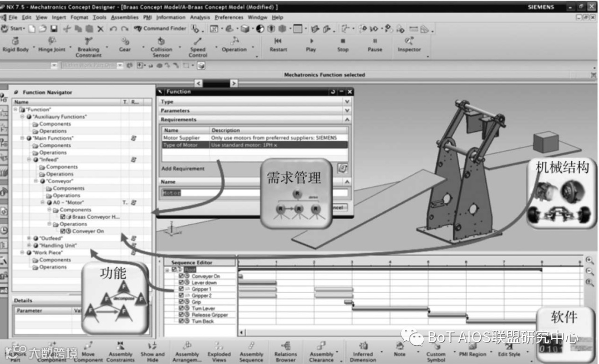Open the Start menu button in toolbar
Screen dimensions: 599x364
[13, 29]
